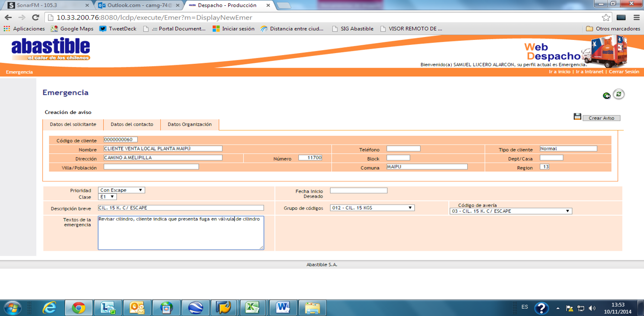Expand the Grupo de códigos dropdown

(x=372, y=208)
